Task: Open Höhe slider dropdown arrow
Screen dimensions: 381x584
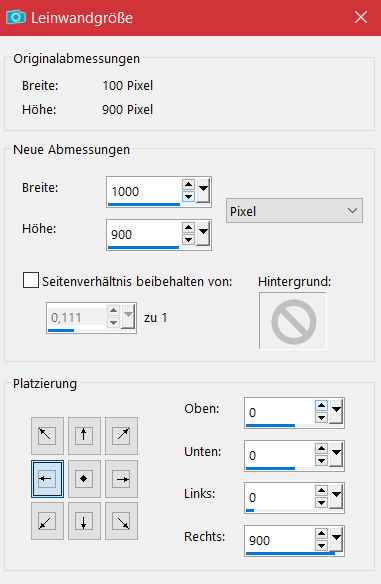Action: point(203,234)
